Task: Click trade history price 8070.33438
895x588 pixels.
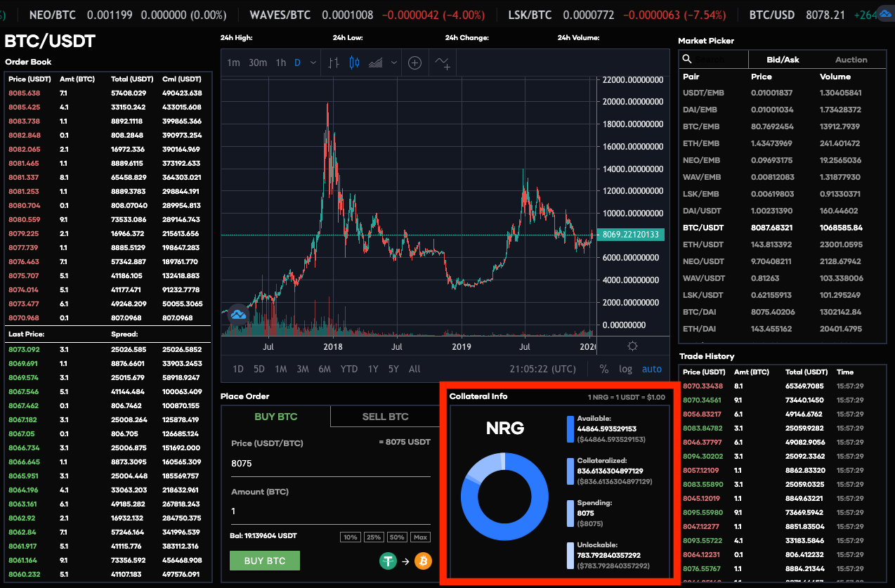Action: point(703,386)
